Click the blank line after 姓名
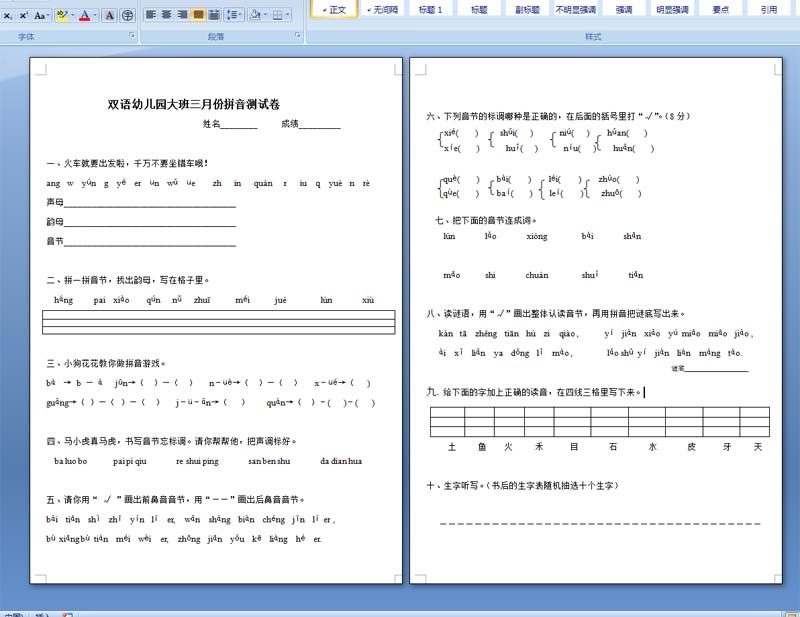The height and width of the screenshot is (617, 800). click(239, 125)
